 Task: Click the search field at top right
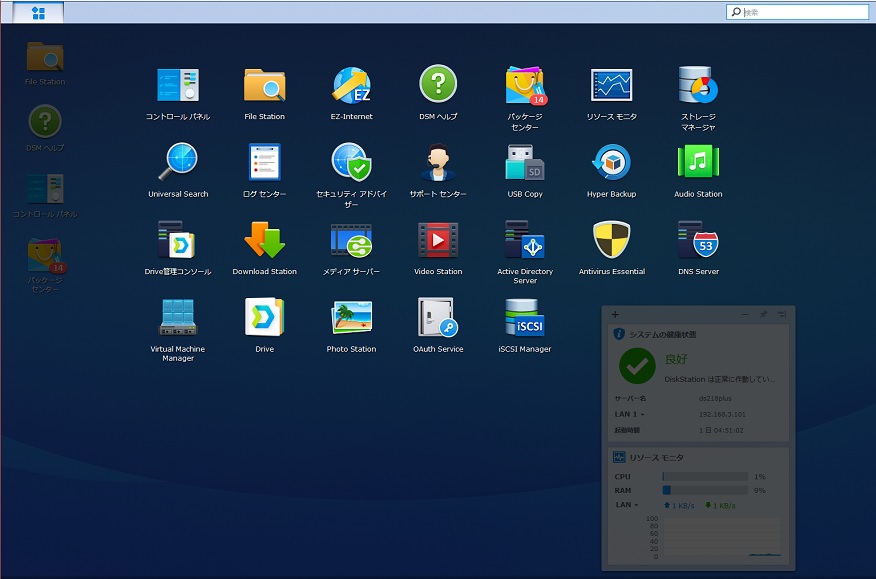pos(798,12)
